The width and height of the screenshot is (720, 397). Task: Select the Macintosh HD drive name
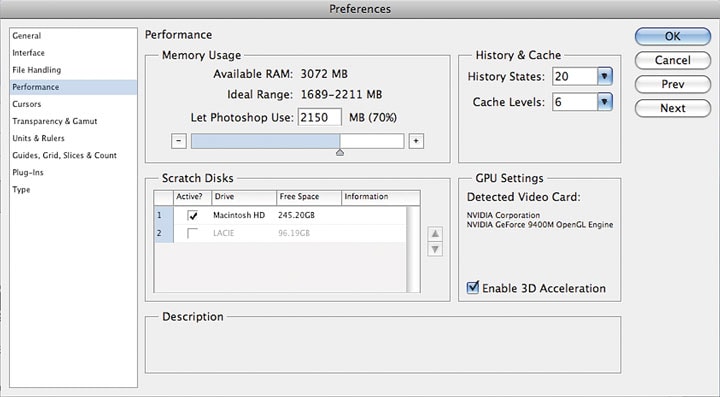point(239,215)
